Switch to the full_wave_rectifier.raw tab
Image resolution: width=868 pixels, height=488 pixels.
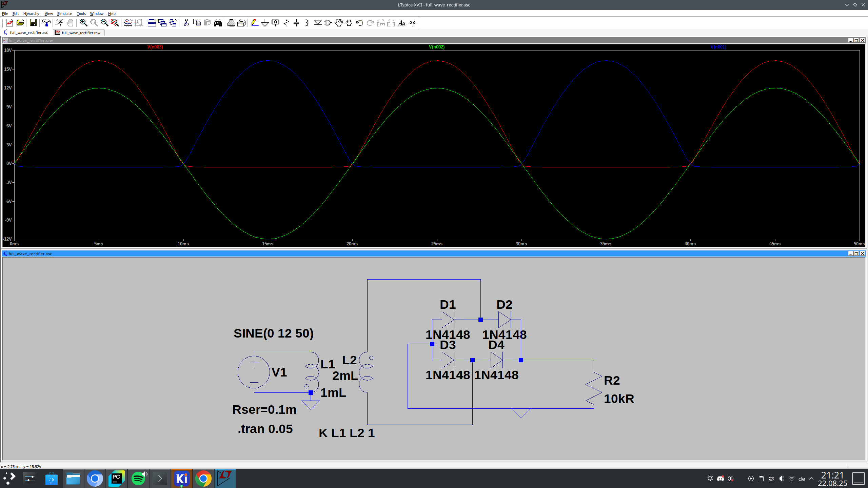81,33
